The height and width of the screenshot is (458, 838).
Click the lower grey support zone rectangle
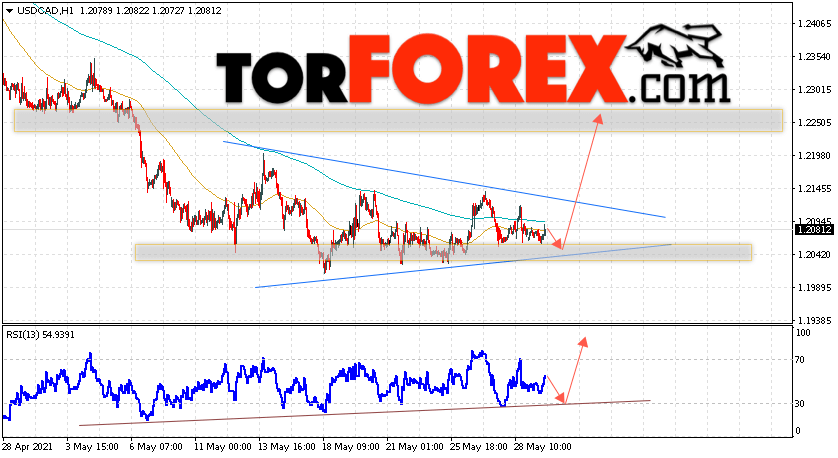coord(443,252)
